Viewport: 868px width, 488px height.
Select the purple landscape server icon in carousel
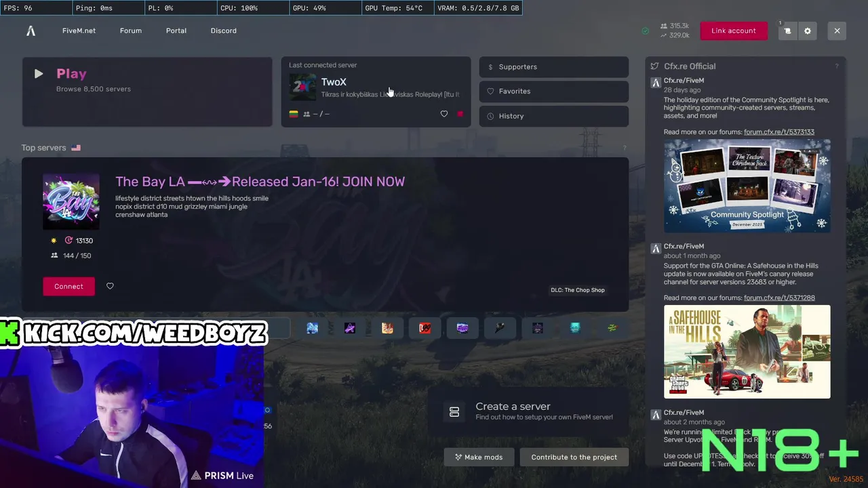tap(462, 328)
